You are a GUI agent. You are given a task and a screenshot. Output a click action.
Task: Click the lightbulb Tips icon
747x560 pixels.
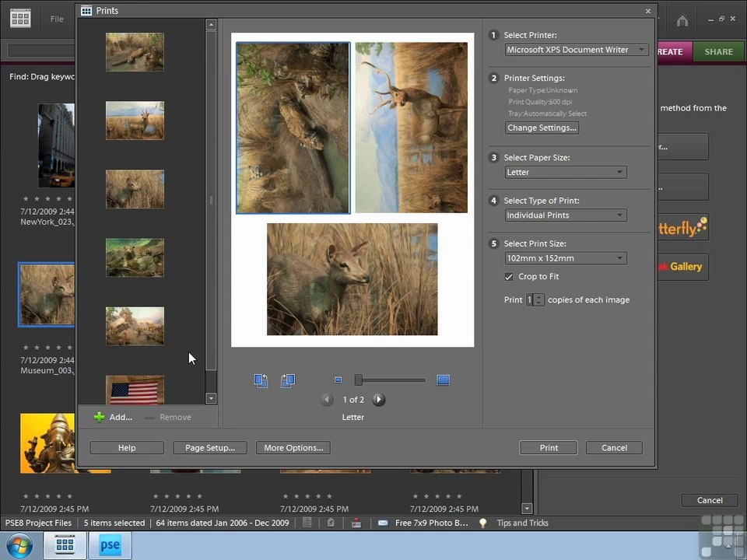point(482,523)
